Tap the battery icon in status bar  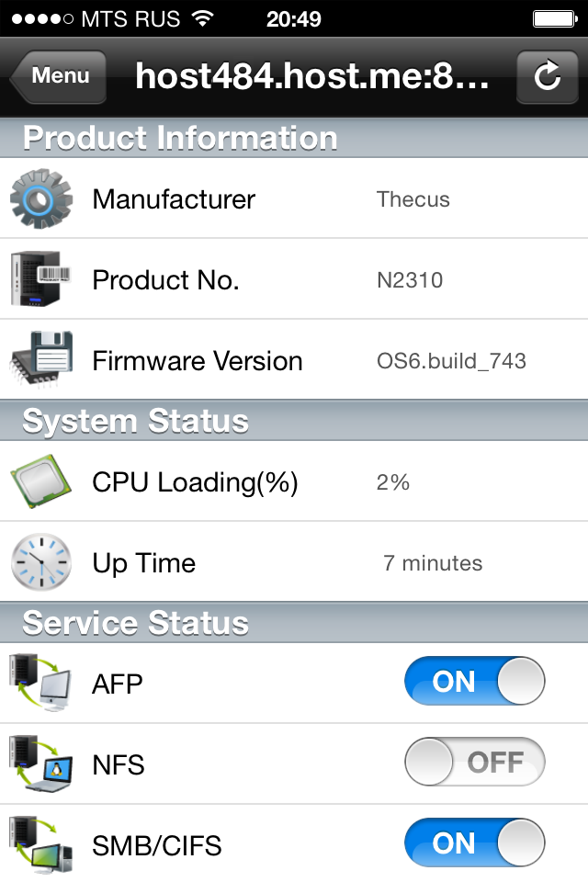[x=553, y=18]
